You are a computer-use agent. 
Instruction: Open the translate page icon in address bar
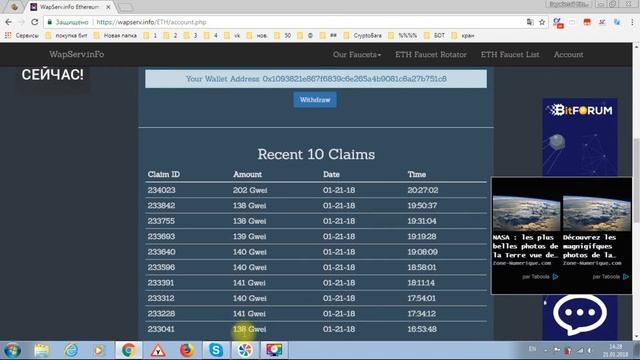tap(530, 22)
